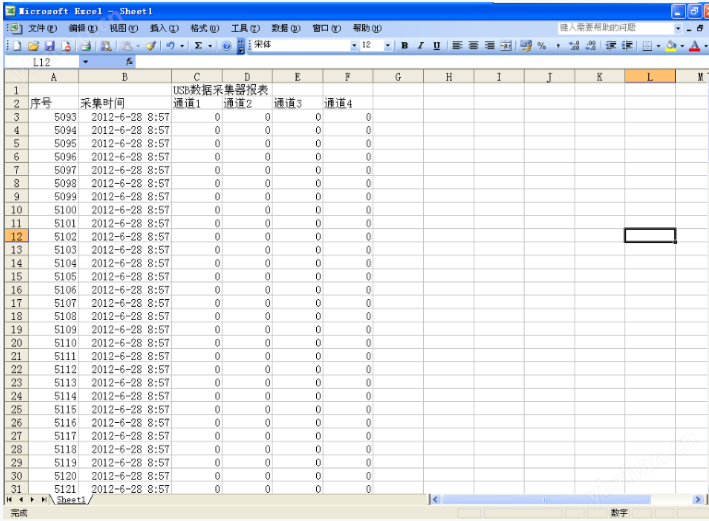Print the sheet using printer icon

tap(86, 46)
